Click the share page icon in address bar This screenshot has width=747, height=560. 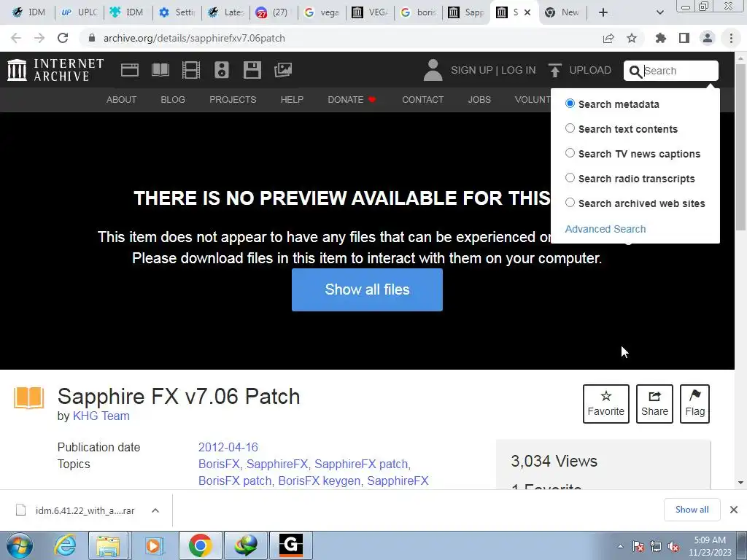(608, 38)
